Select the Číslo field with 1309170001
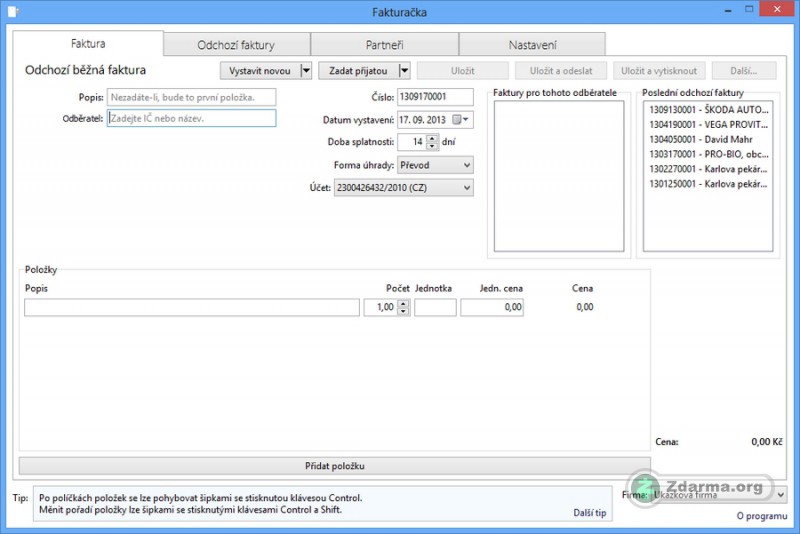This screenshot has height=534, width=800. click(435, 97)
